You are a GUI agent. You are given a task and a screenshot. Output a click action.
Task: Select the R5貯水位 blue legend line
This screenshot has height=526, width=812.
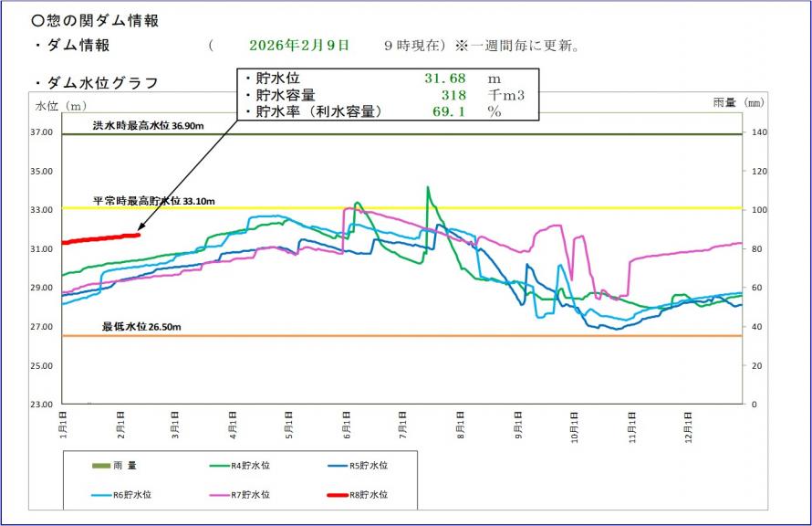tap(339, 467)
